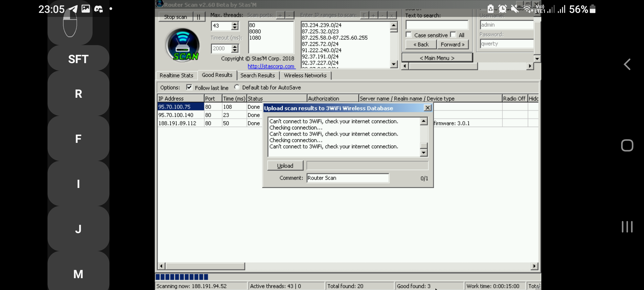The height and width of the screenshot is (290, 644).
Task: Tap the Android home navigation button
Action: [x=627, y=146]
